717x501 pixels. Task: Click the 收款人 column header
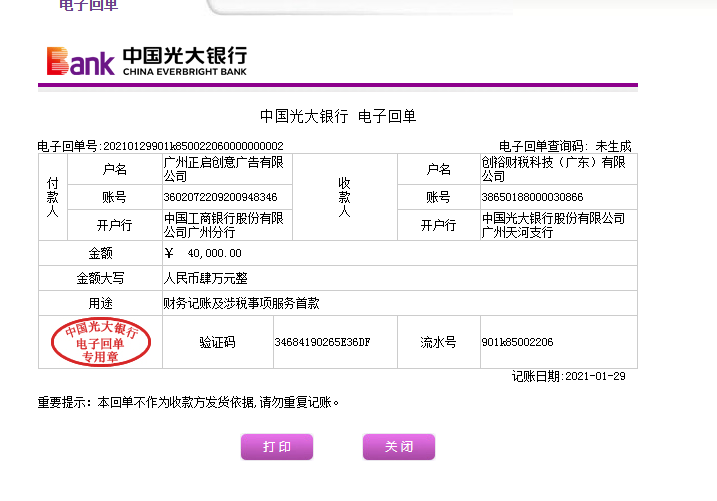[x=344, y=197]
